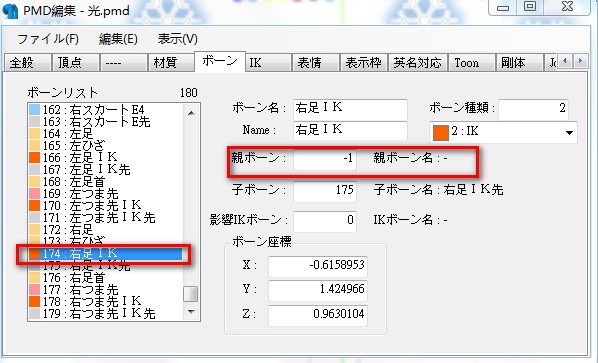The height and width of the screenshot is (363, 598).
Task: Switch to the 英名対応 tab
Action: (418, 63)
